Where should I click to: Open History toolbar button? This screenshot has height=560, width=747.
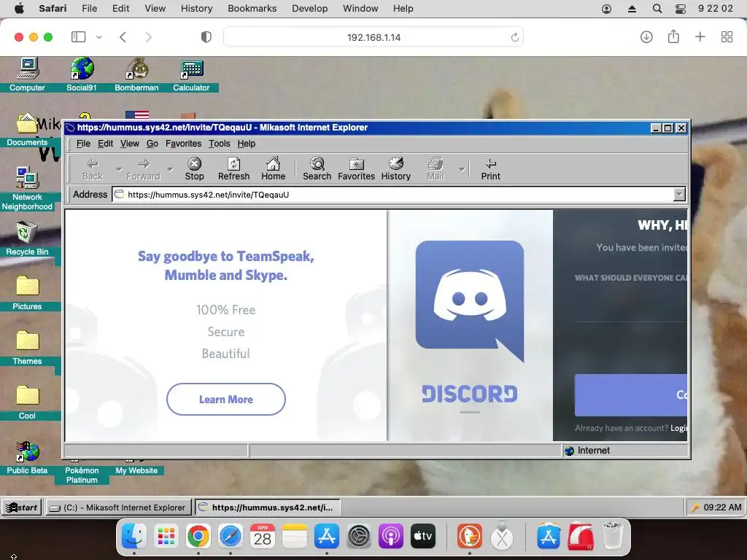pyautogui.click(x=395, y=169)
